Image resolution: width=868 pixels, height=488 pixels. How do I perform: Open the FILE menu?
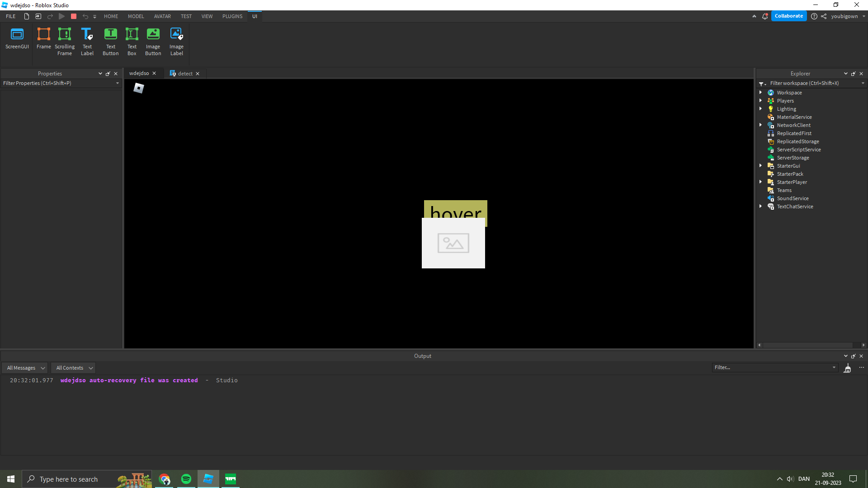9,16
